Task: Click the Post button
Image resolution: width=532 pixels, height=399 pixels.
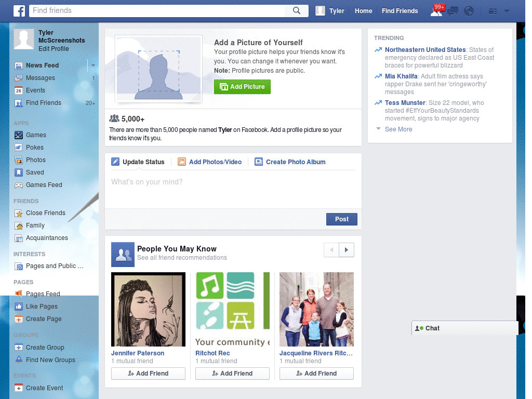Action: click(x=342, y=219)
